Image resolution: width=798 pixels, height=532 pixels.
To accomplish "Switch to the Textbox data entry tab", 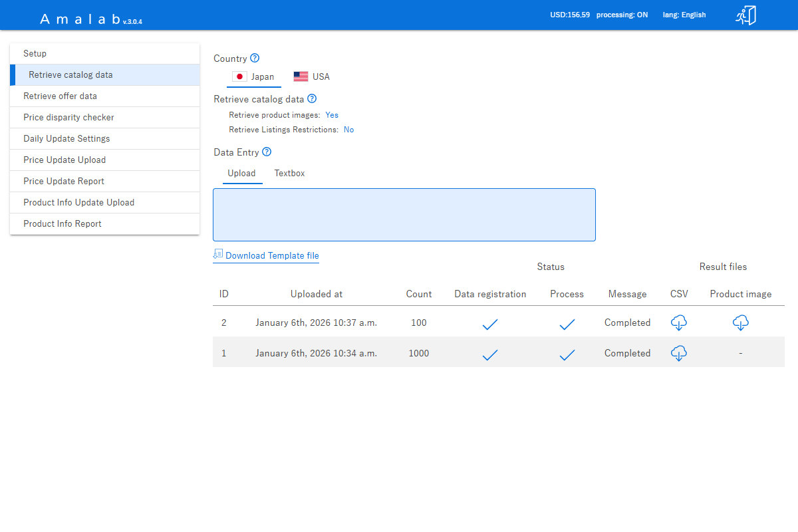I will point(289,174).
